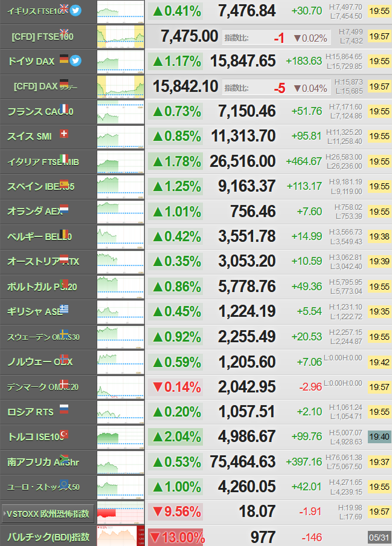Open the フランス CAC40 index link
This screenshot has height=546, width=392.
coord(40,112)
